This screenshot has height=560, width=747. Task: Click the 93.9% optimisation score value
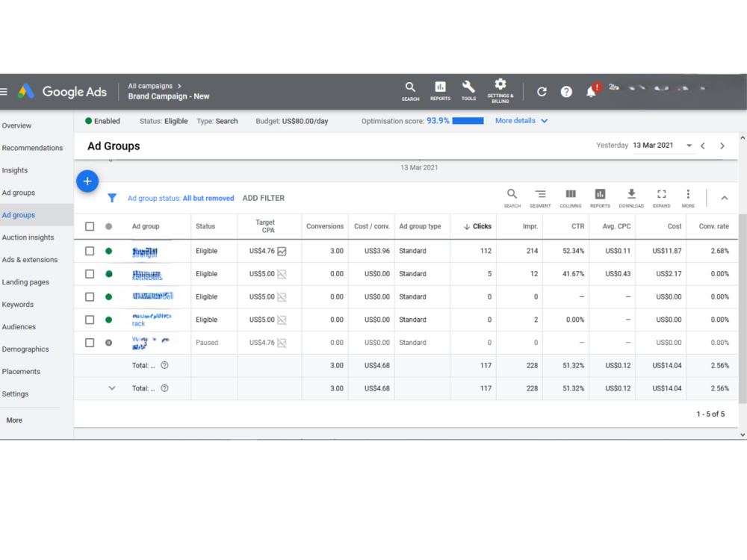pos(438,120)
